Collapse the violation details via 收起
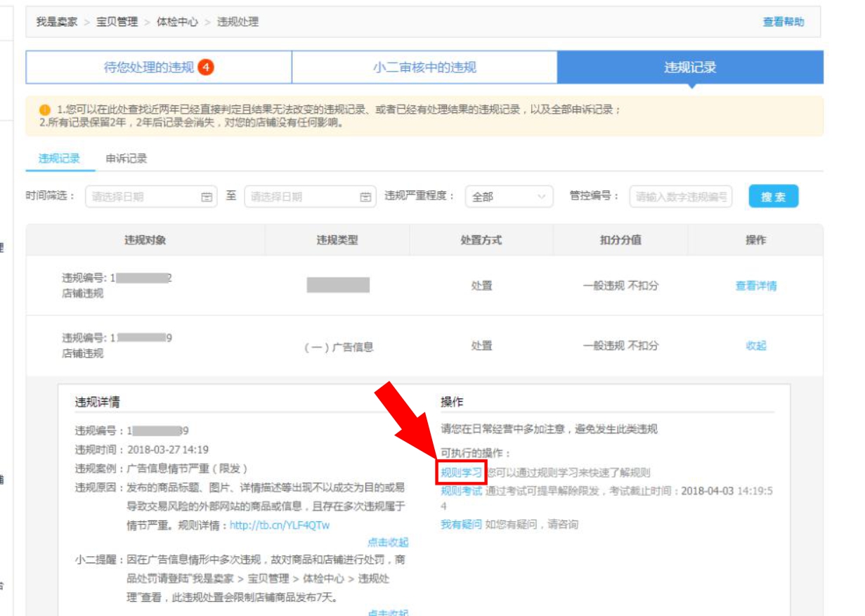Screen dimensions: 865x616 755,346
